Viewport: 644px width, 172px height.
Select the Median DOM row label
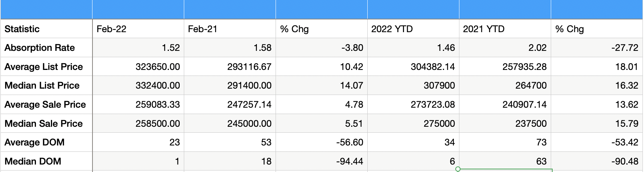tap(46, 161)
